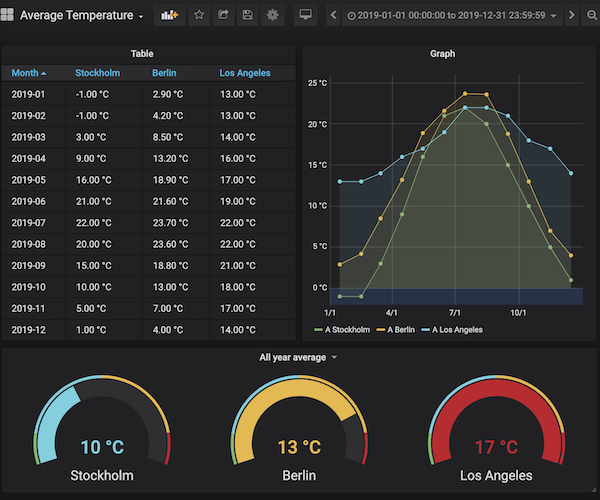Click the 10/1 x-axis label

pyautogui.click(x=518, y=313)
